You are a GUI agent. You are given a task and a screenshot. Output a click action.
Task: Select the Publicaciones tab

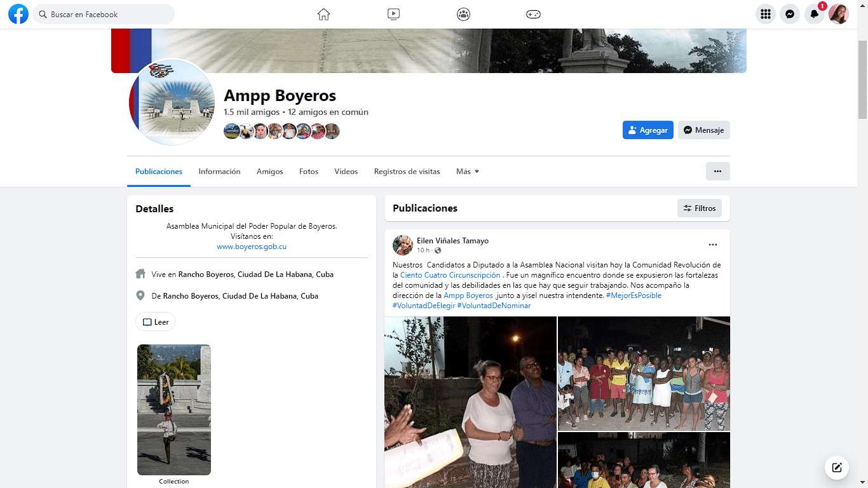pyautogui.click(x=159, y=172)
